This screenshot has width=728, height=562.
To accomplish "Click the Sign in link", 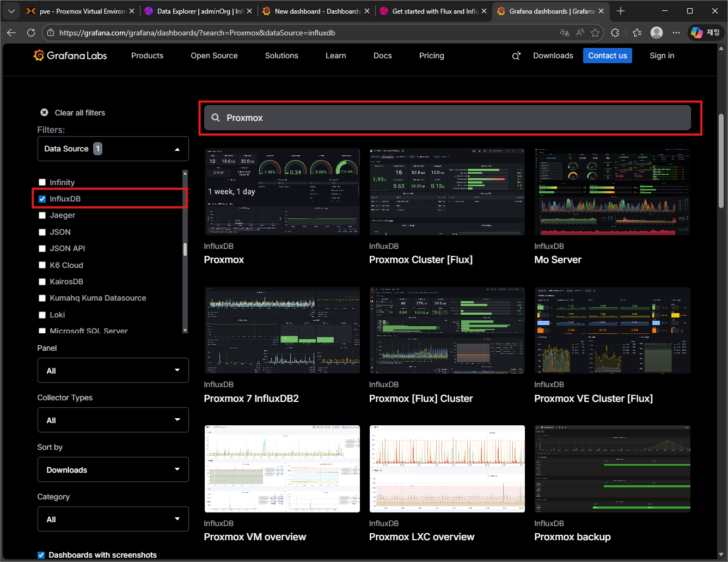I will (x=662, y=56).
